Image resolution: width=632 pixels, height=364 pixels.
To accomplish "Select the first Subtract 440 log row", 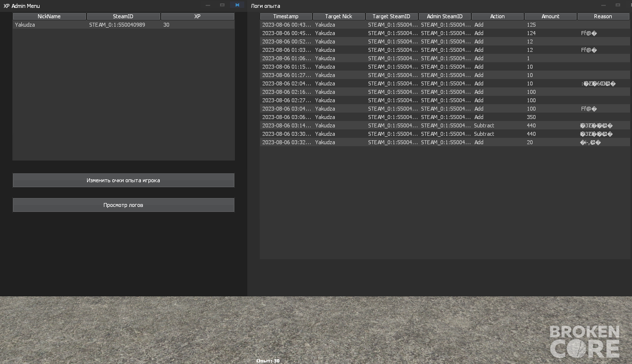I will pos(444,125).
